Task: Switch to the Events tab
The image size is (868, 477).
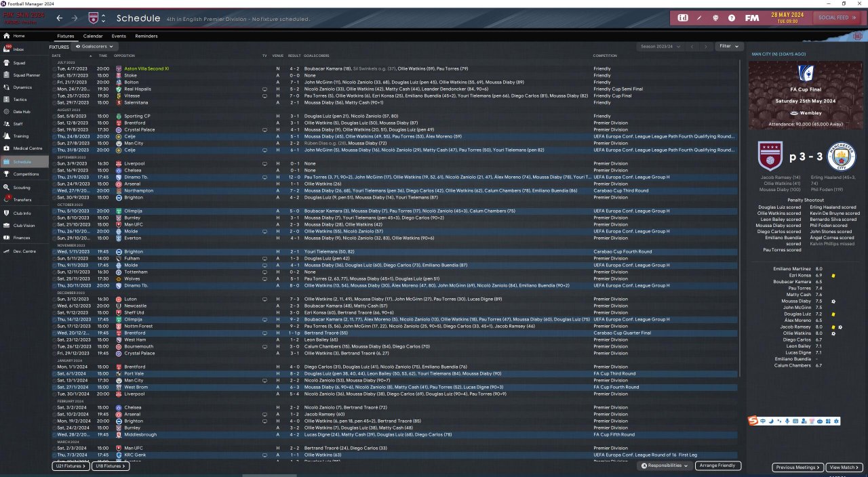Action: click(119, 36)
